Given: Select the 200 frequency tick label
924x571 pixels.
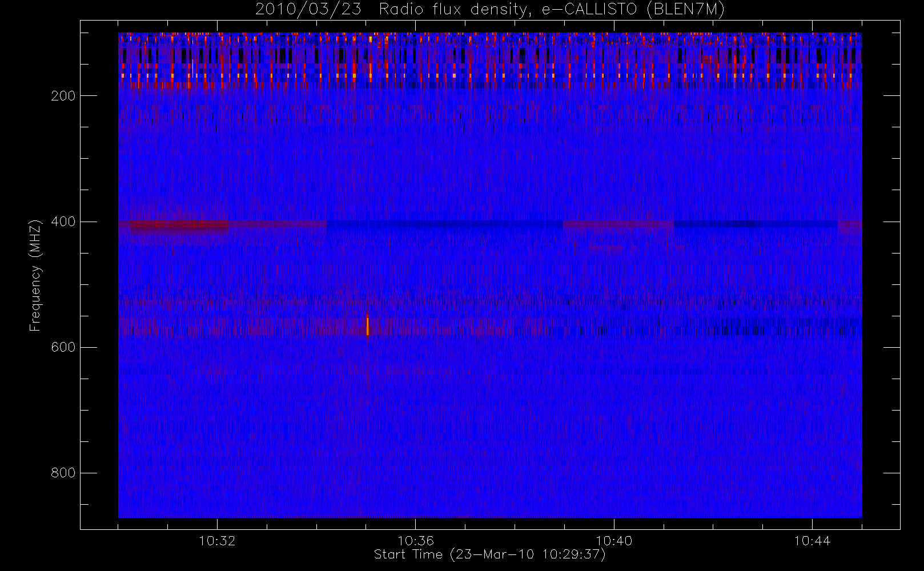Looking at the screenshot, I should point(63,96).
